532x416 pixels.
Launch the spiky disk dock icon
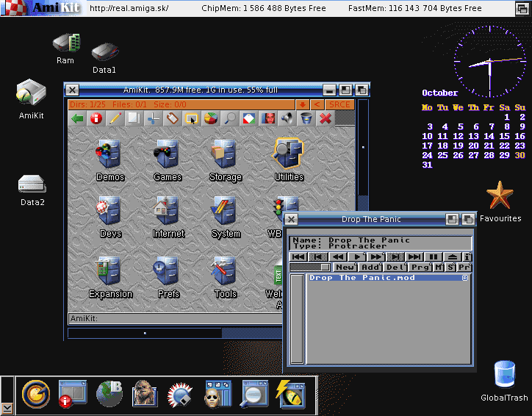(181, 394)
